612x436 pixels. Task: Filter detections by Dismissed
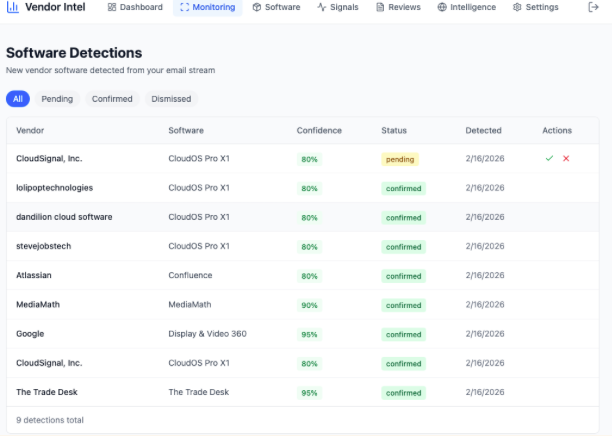coord(171,99)
